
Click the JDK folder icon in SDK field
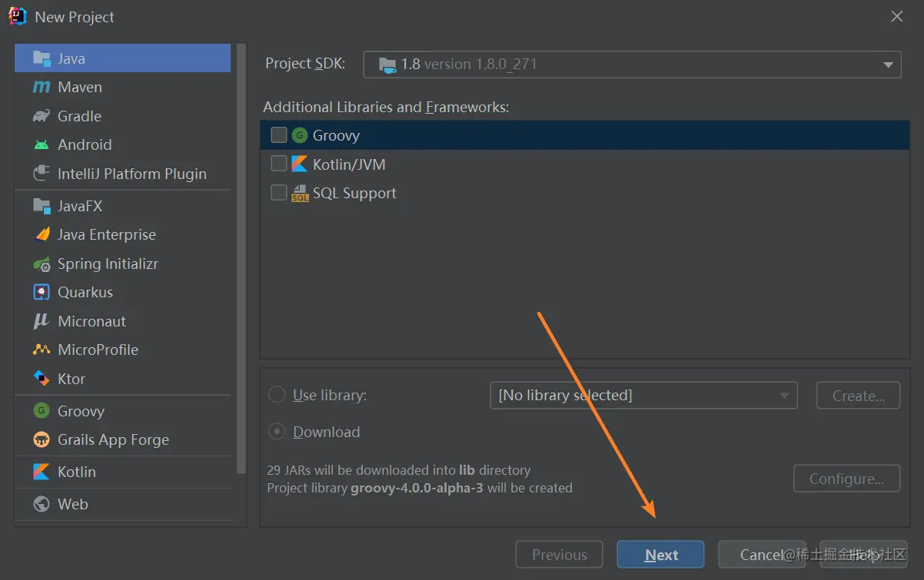pos(388,65)
